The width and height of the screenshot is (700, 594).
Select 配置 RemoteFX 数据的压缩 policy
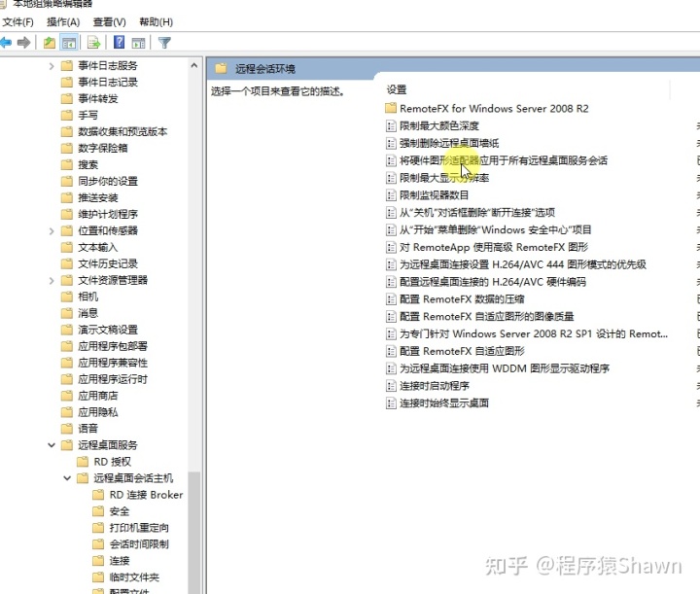coord(462,299)
